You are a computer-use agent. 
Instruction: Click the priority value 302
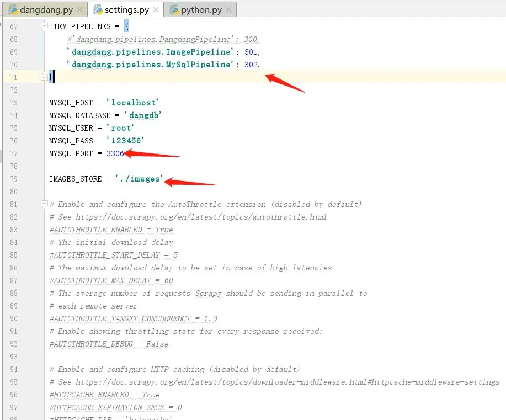click(251, 65)
